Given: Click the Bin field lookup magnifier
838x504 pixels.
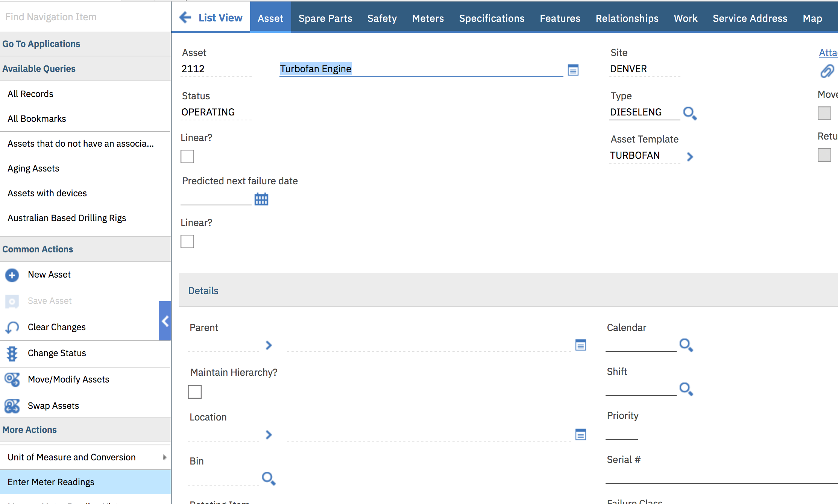Looking at the screenshot, I should click(x=269, y=478).
